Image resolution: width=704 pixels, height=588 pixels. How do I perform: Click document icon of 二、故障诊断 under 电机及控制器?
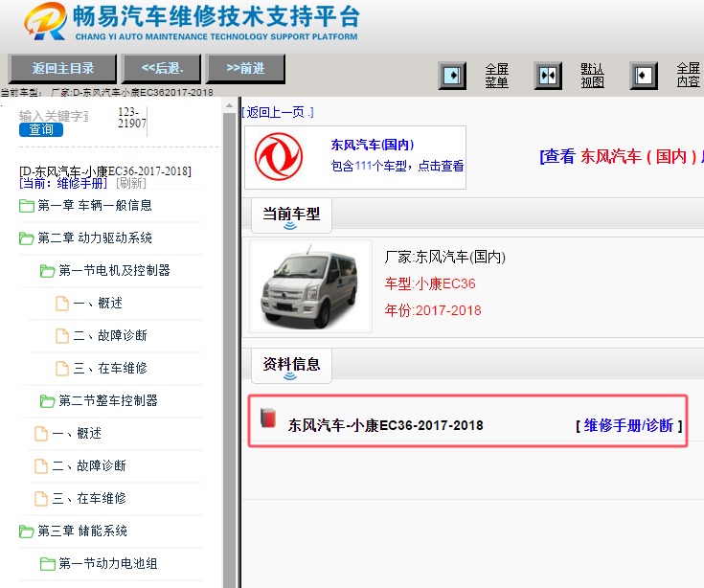tap(62, 336)
